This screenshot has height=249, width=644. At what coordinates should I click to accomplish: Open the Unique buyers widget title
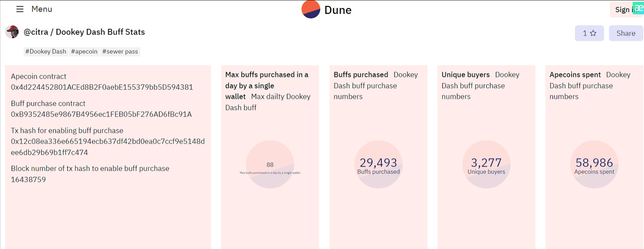[465, 75]
